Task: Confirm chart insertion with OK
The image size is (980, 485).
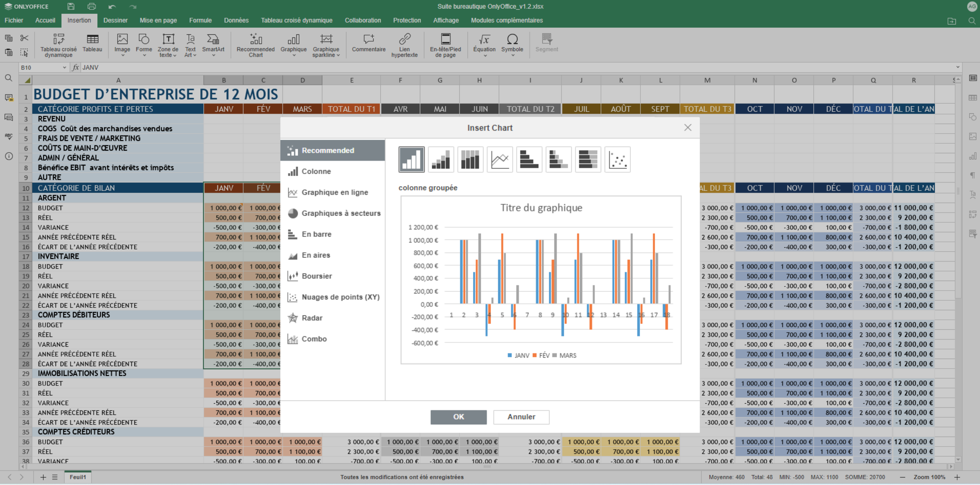Action: coord(458,417)
